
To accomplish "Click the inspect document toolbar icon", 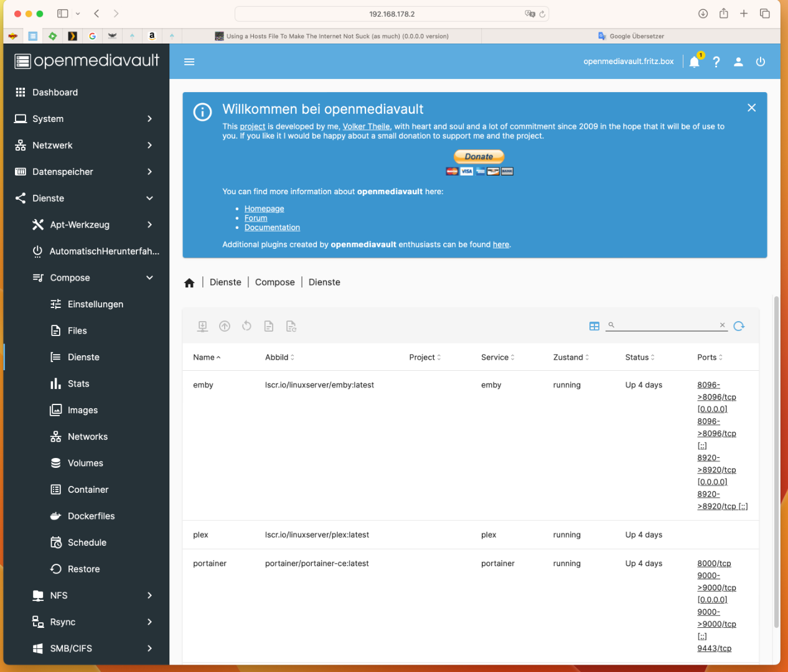I will [291, 326].
